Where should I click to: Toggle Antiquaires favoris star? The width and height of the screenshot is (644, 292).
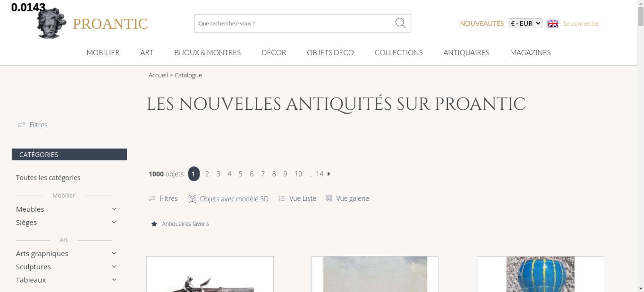(x=154, y=224)
